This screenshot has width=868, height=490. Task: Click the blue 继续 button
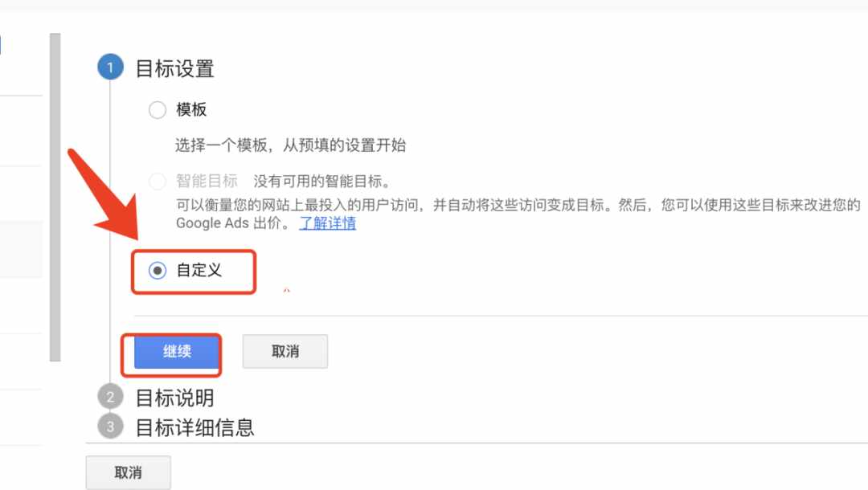click(x=177, y=352)
